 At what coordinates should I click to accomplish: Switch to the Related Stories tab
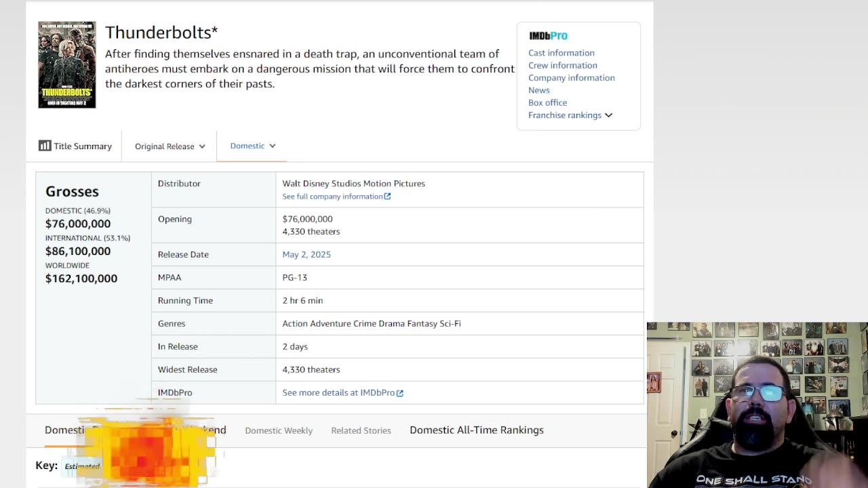pos(361,430)
